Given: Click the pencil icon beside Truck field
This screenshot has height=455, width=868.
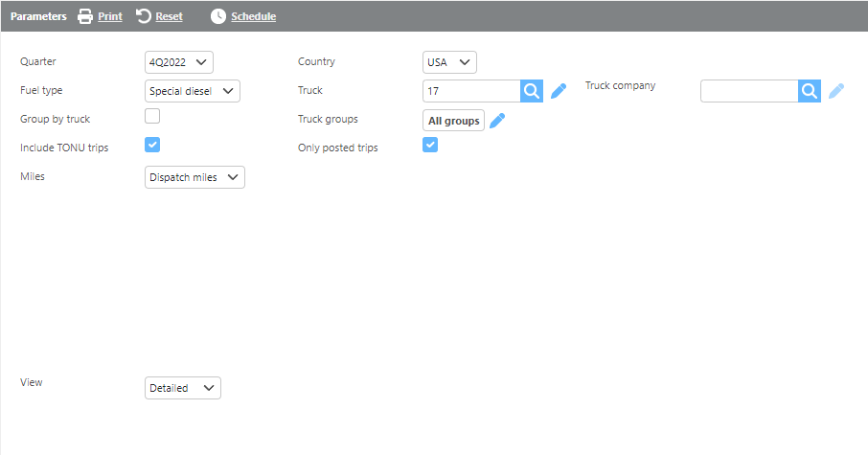Looking at the screenshot, I should click(x=559, y=91).
